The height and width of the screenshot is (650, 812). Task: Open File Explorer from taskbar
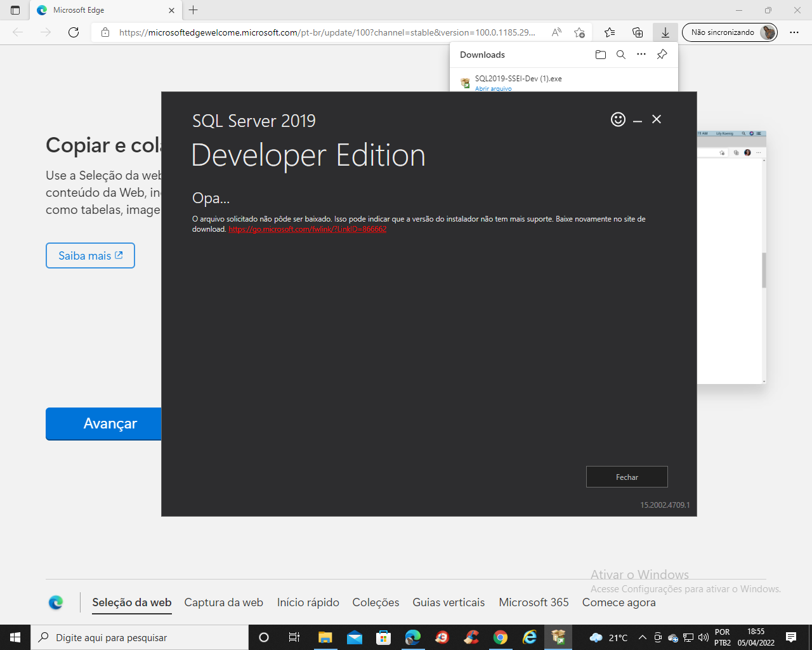325,637
